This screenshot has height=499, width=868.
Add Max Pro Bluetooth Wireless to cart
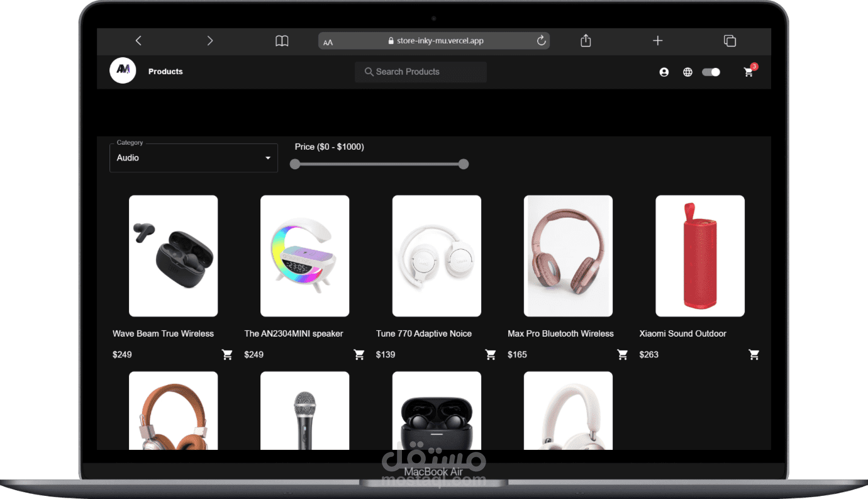coord(623,355)
